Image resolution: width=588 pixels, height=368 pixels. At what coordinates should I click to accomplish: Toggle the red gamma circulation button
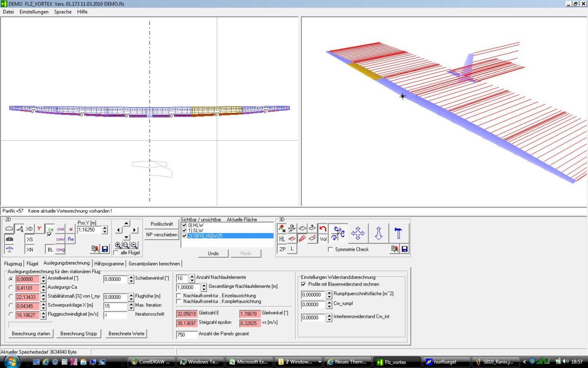point(38,228)
